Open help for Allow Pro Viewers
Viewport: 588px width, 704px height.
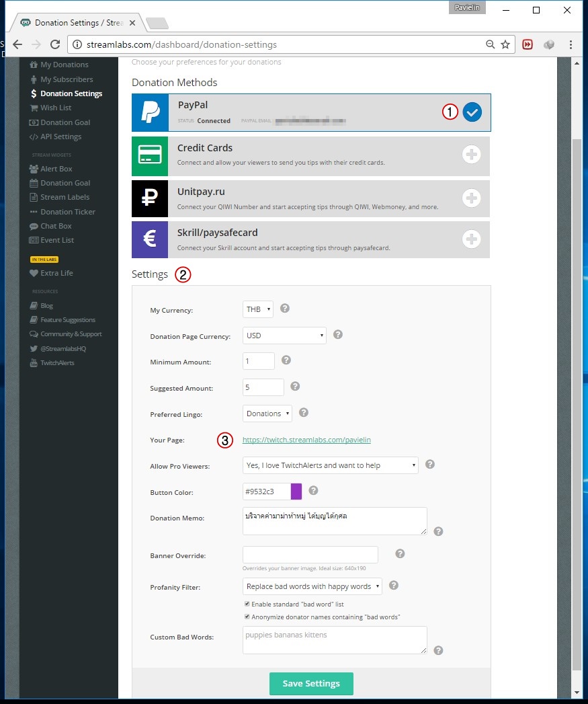(x=430, y=464)
